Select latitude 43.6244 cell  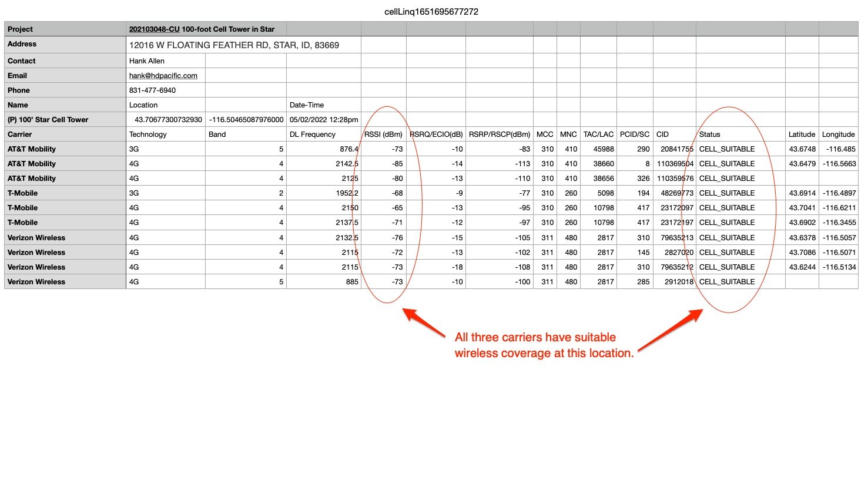802,267
